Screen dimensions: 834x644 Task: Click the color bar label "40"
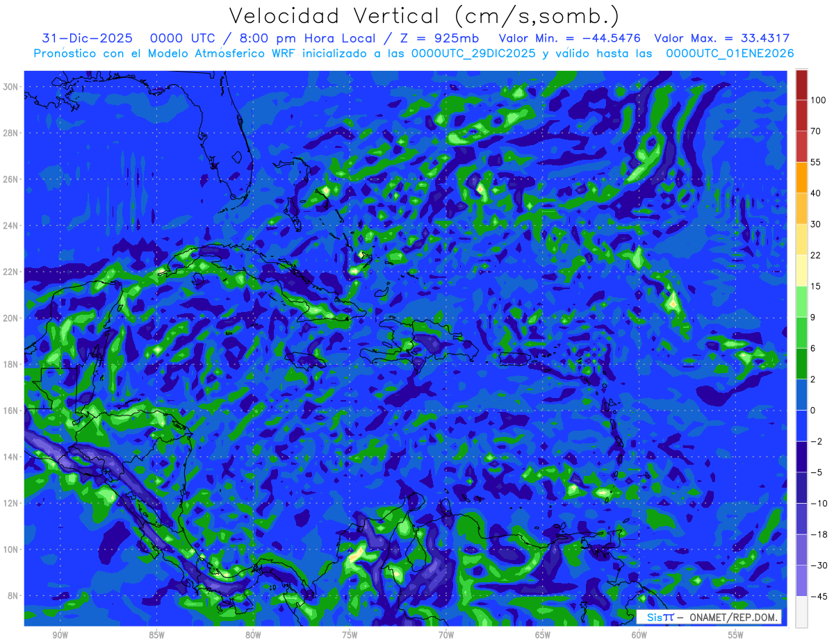[816, 193]
